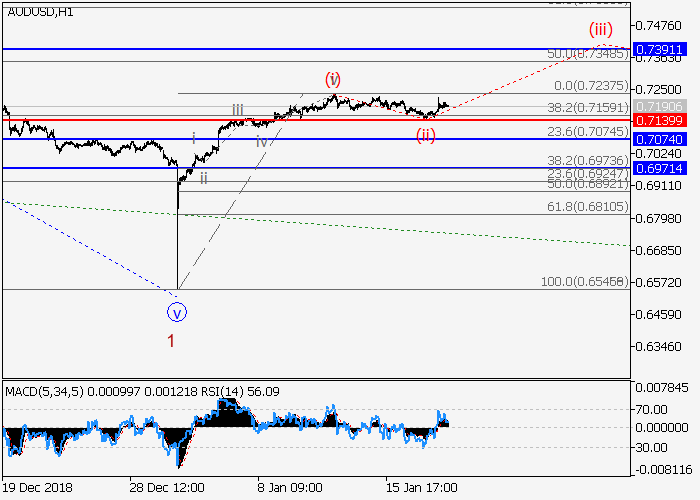700x500 pixels.
Task: Click the blue 0.70740 price tag
Action: tap(662, 139)
